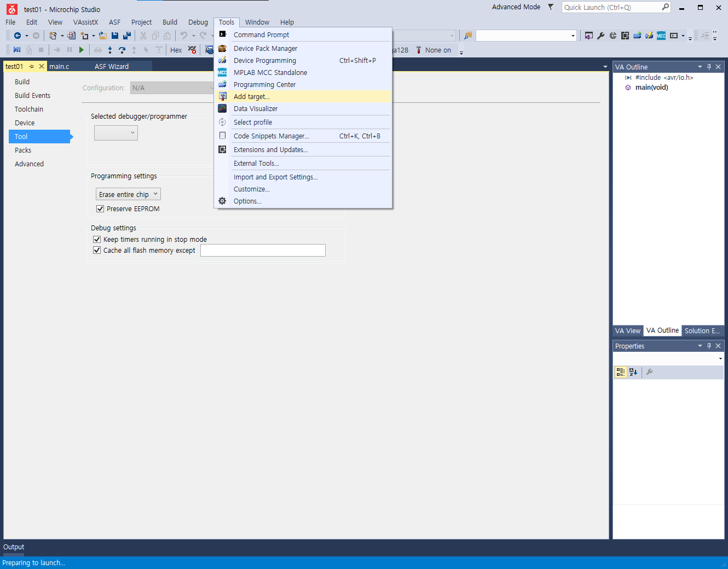This screenshot has width=728, height=569.
Task: Switch to the VA View tab
Action: (x=627, y=330)
